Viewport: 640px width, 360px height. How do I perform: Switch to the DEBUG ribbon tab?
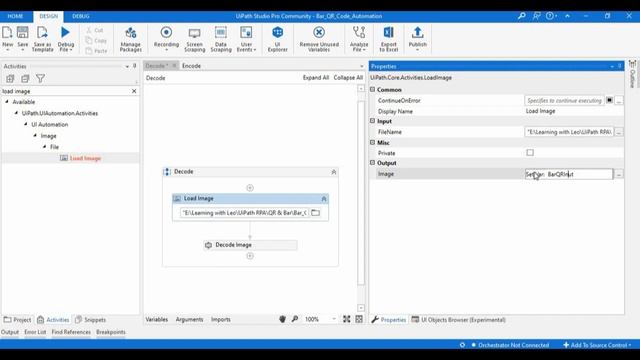80,16
